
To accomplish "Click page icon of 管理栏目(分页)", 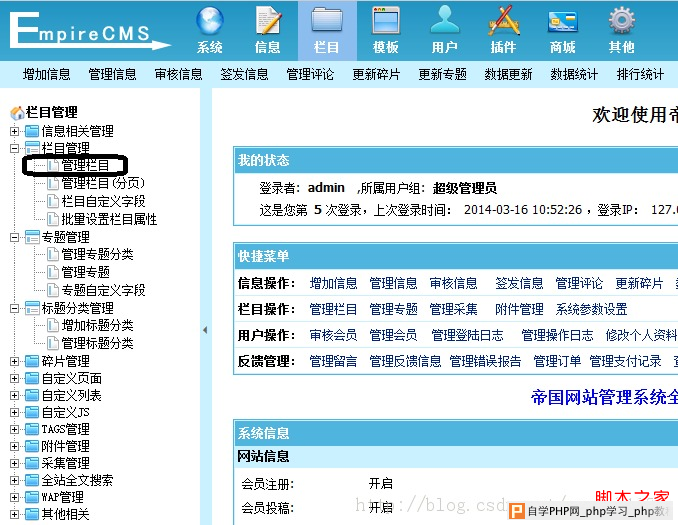I will coord(53,183).
